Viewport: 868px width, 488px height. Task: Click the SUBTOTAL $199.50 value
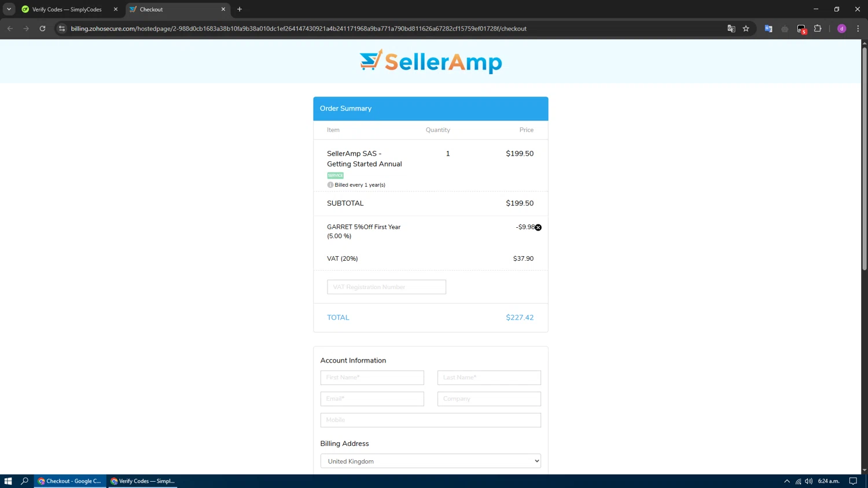point(520,204)
